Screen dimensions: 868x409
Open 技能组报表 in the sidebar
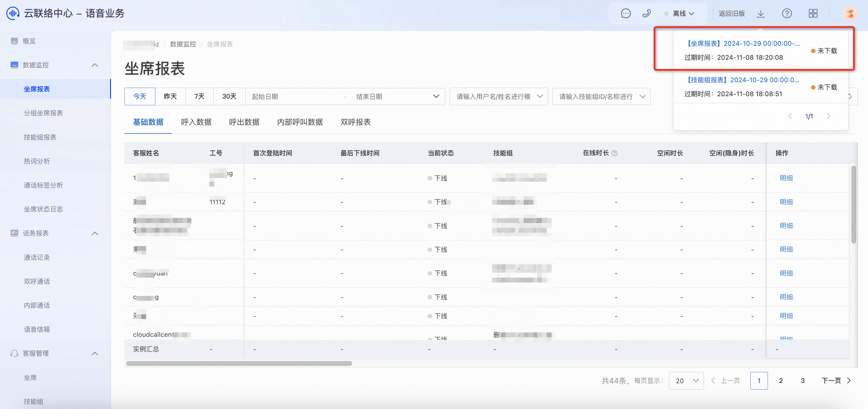(x=40, y=137)
